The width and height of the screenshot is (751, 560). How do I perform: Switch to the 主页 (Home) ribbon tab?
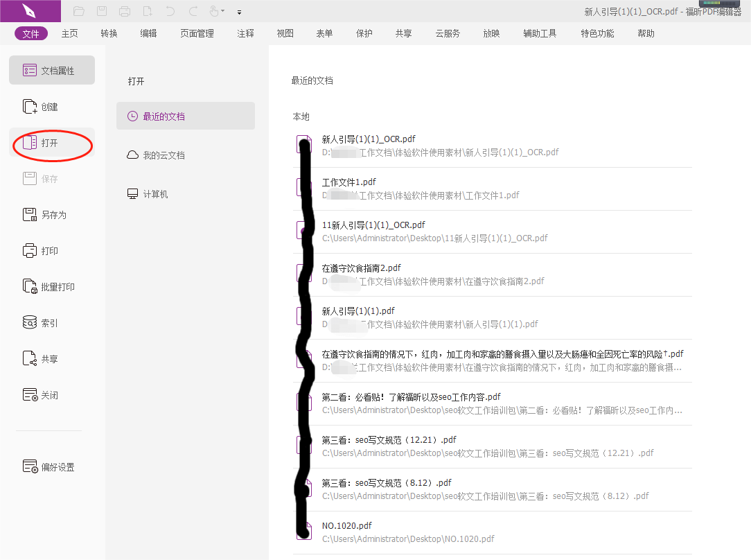tap(69, 33)
